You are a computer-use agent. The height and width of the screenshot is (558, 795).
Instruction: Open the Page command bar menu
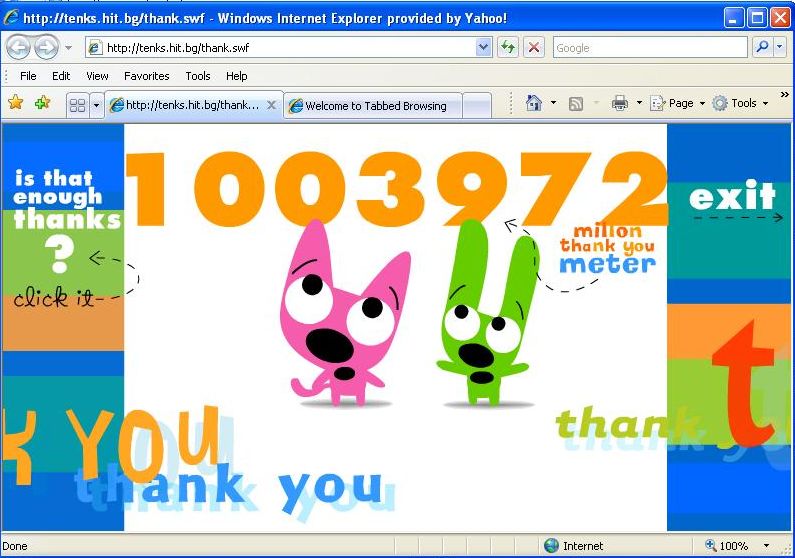(678, 103)
